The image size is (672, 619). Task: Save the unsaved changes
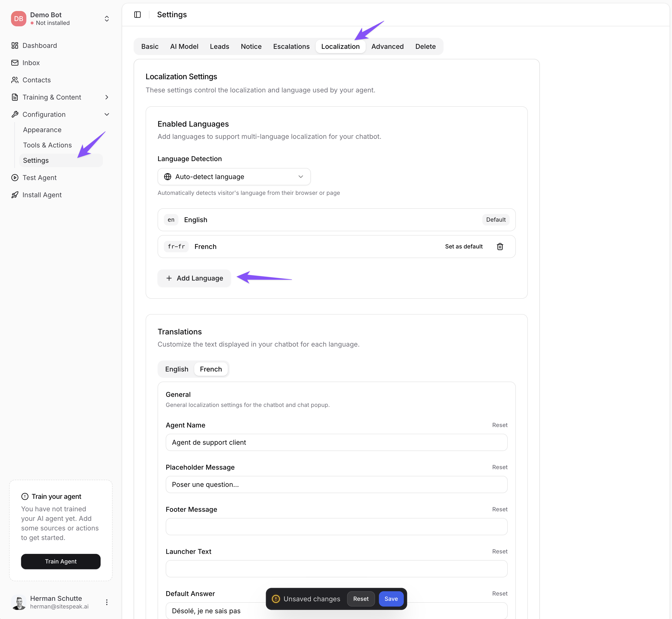tap(391, 599)
